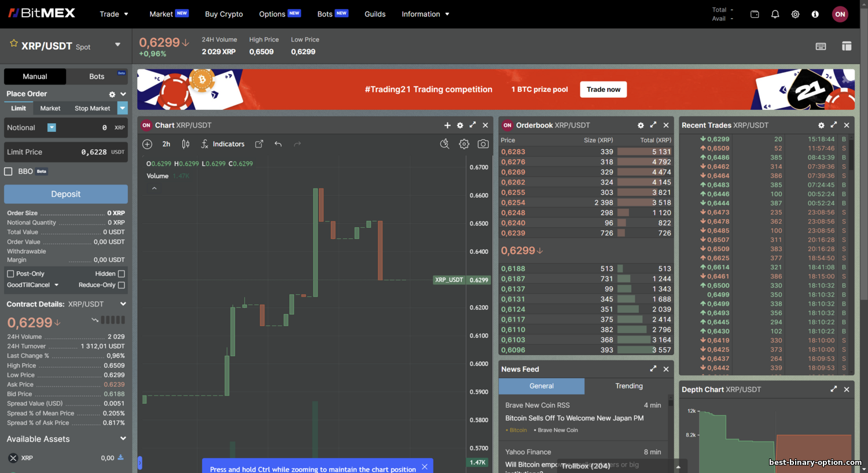Viewport: 868px width, 473px height.
Task: Open the wallet icon in header
Action: click(x=755, y=14)
